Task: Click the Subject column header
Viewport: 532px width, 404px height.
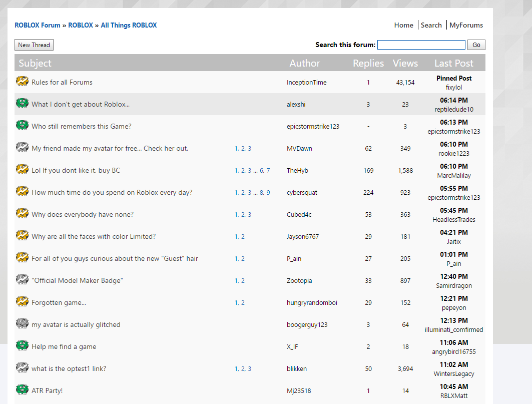Action: [35, 63]
